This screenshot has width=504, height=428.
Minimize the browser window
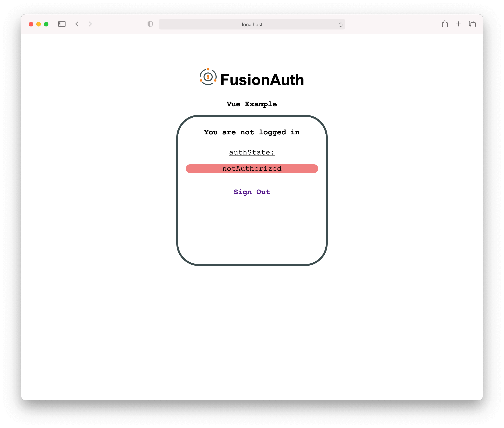tap(39, 24)
